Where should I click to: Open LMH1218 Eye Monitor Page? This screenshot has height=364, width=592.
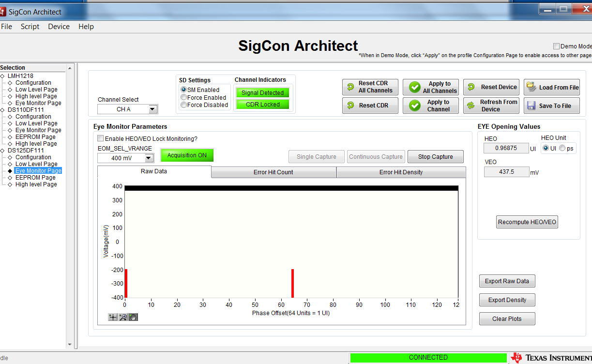(x=38, y=103)
